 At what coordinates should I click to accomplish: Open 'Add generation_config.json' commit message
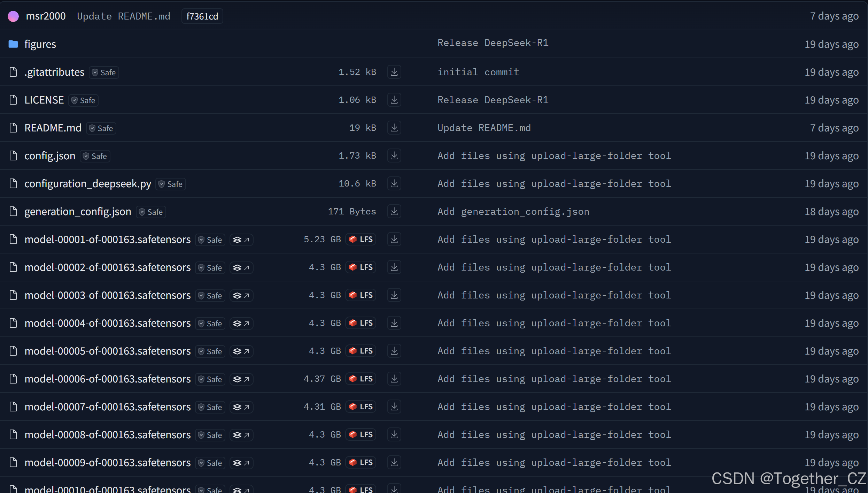[513, 211]
